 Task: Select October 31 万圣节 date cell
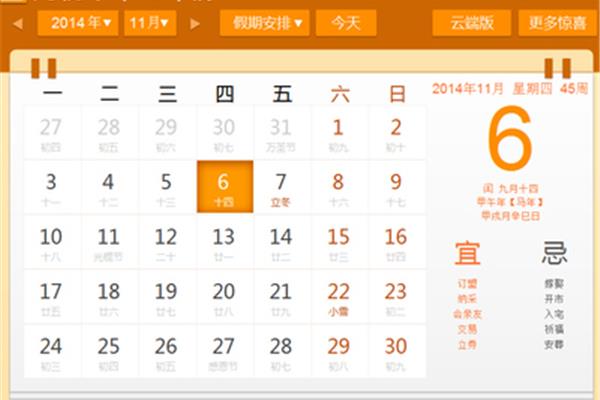[282, 133]
